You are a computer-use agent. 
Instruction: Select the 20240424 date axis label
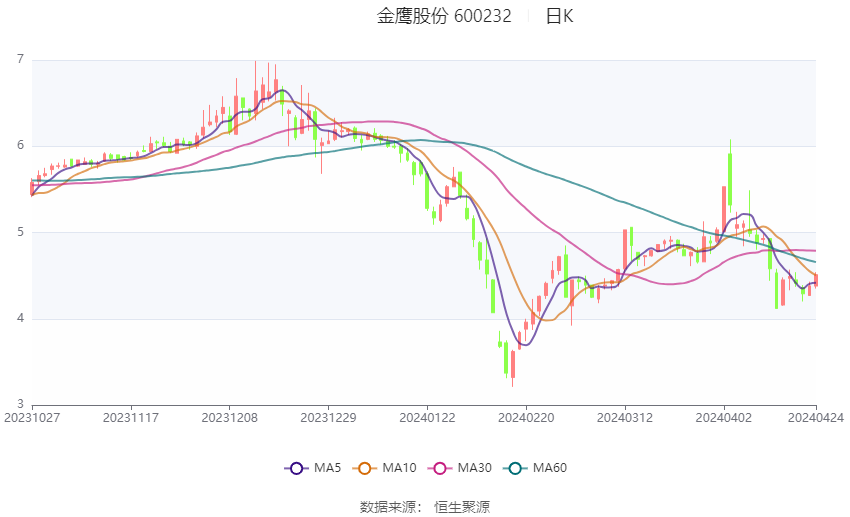click(x=816, y=418)
